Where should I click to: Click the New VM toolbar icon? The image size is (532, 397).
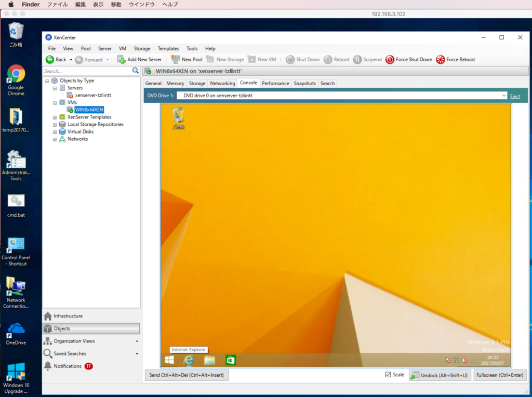[251, 59]
